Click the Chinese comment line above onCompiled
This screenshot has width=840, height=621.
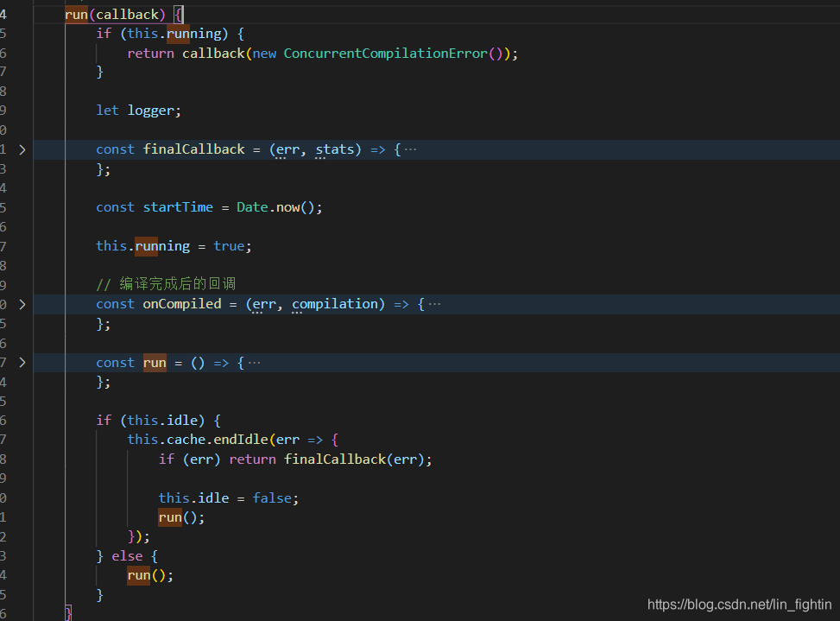166,284
